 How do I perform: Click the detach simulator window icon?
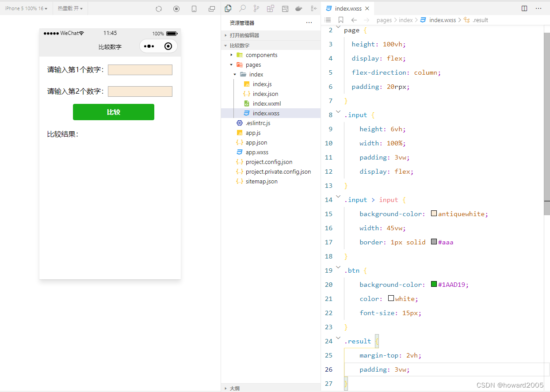point(212,9)
